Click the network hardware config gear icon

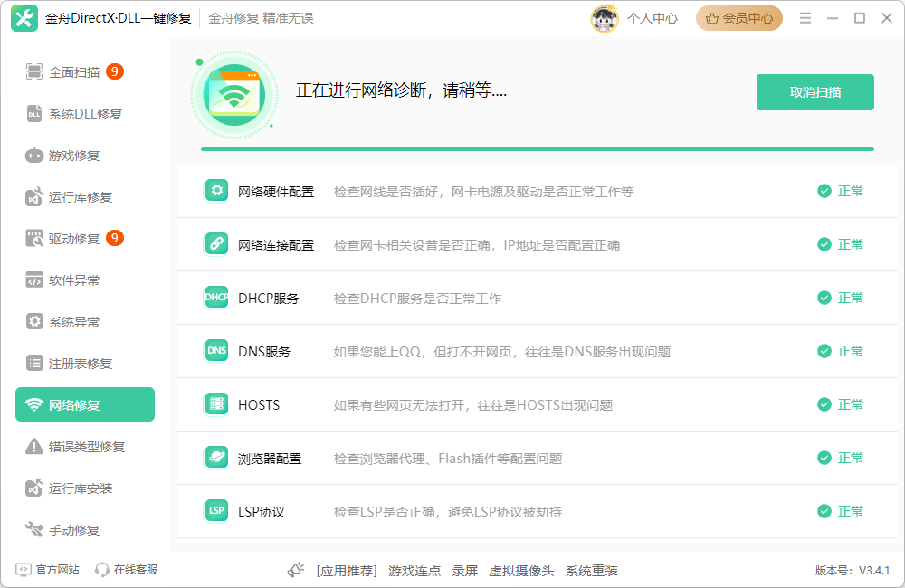click(x=216, y=191)
